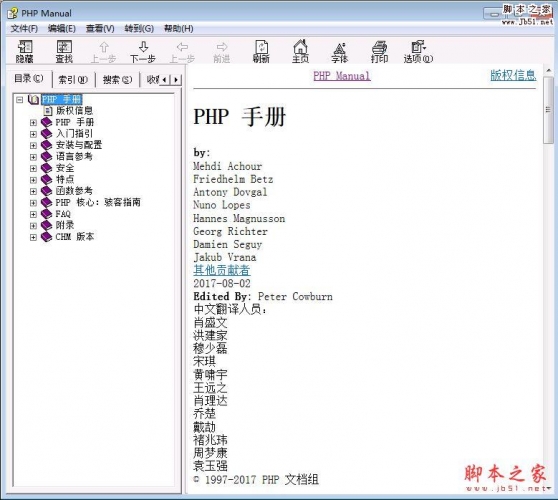
Task: Expand the 函数参考 node
Action: tap(33, 191)
